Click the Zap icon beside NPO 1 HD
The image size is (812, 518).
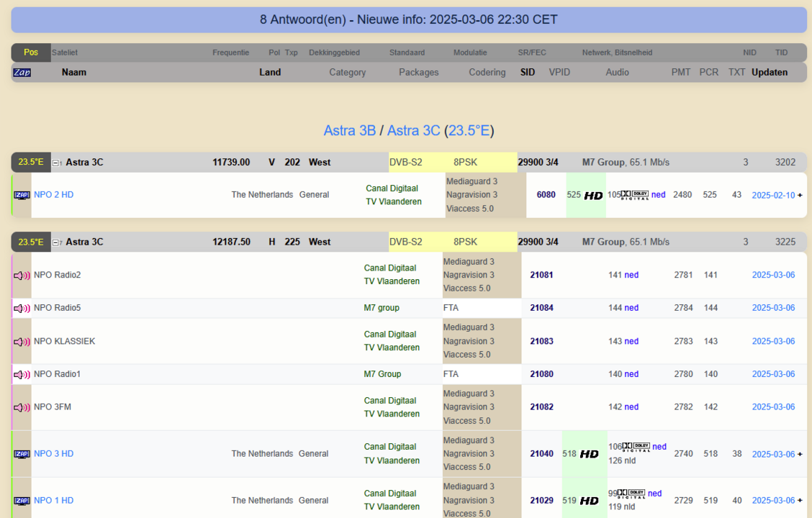click(22, 501)
